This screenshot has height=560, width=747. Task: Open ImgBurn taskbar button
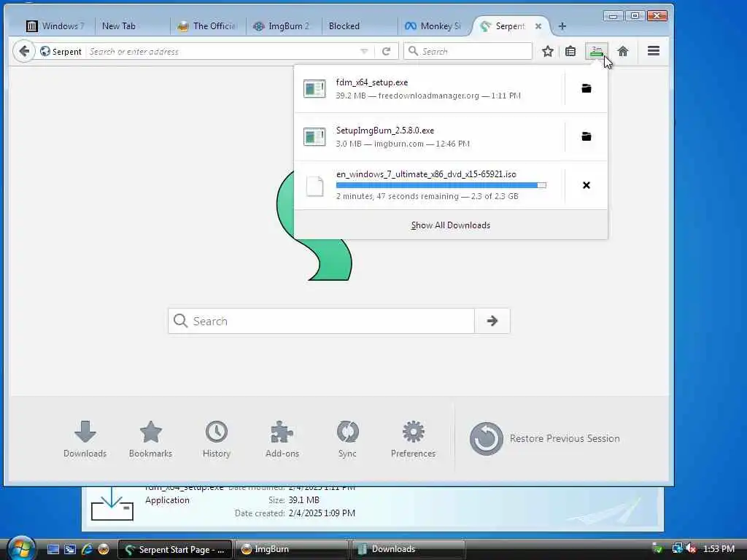(x=291, y=549)
